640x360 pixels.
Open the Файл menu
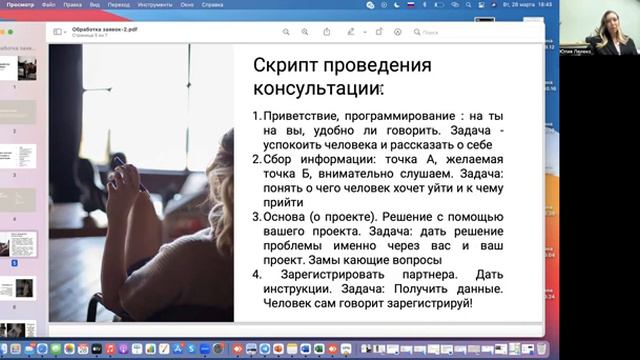click(x=49, y=5)
